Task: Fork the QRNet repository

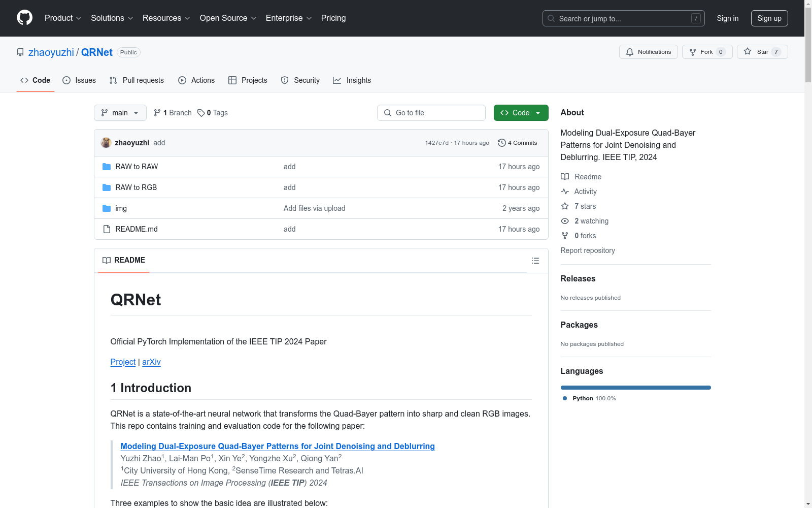Action: point(707,52)
